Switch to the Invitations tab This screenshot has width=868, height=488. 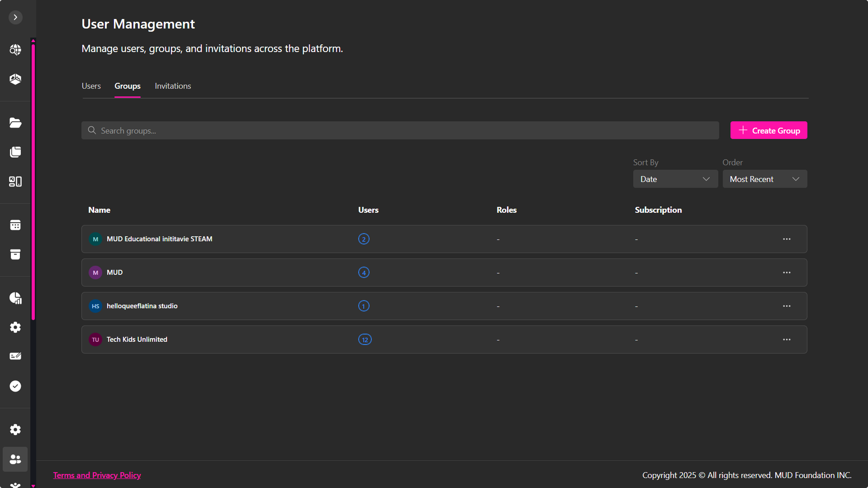click(173, 86)
